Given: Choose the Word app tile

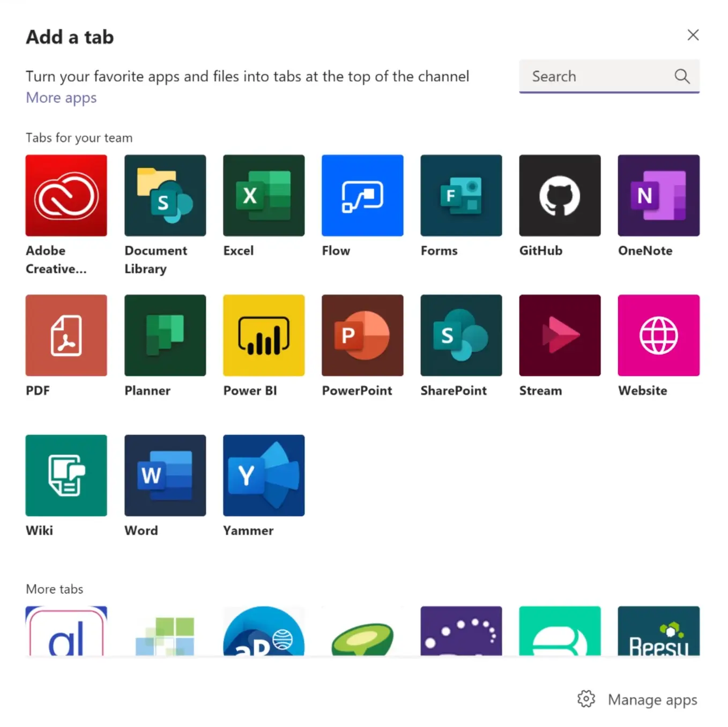Looking at the screenshot, I should (x=165, y=476).
